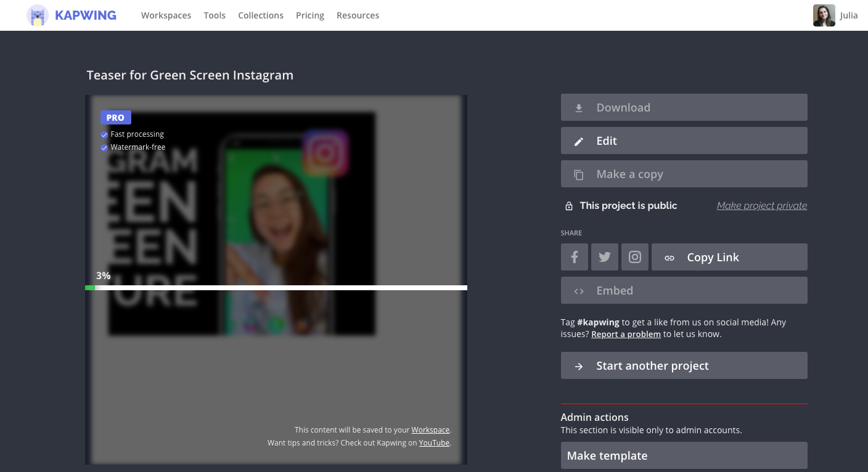Share project via the Twitter icon
The image size is (868, 472).
(604, 257)
